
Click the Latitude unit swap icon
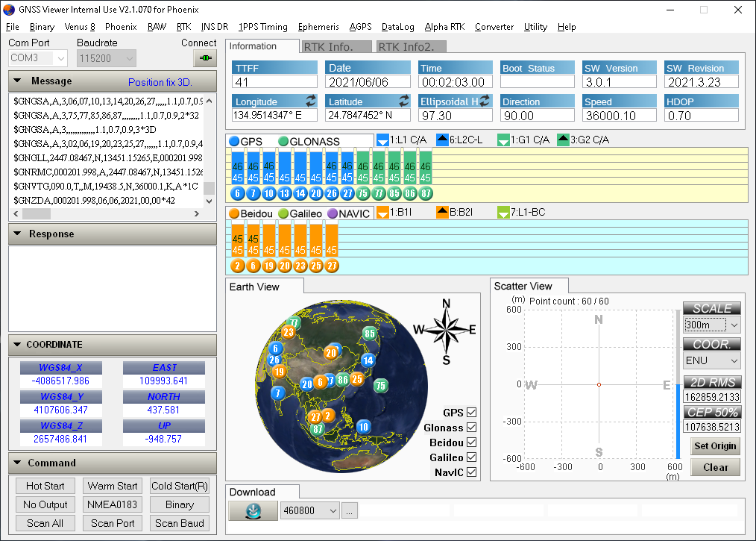[x=404, y=101]
